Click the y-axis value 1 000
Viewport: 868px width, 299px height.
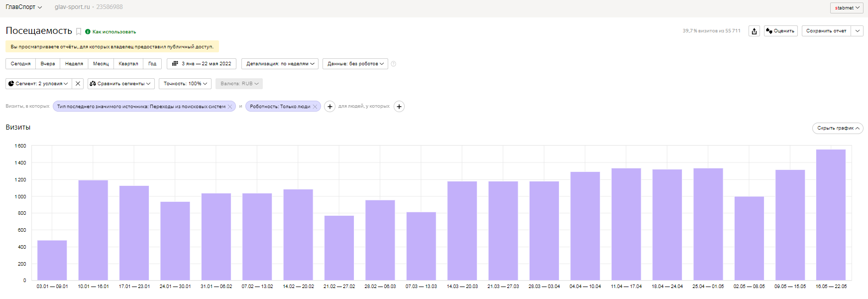(x=20, y=197)
